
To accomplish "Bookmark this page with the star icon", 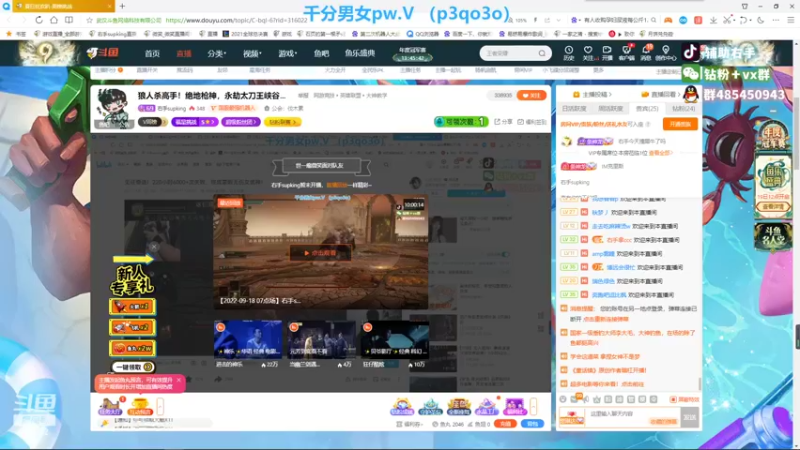I will 89,20.
